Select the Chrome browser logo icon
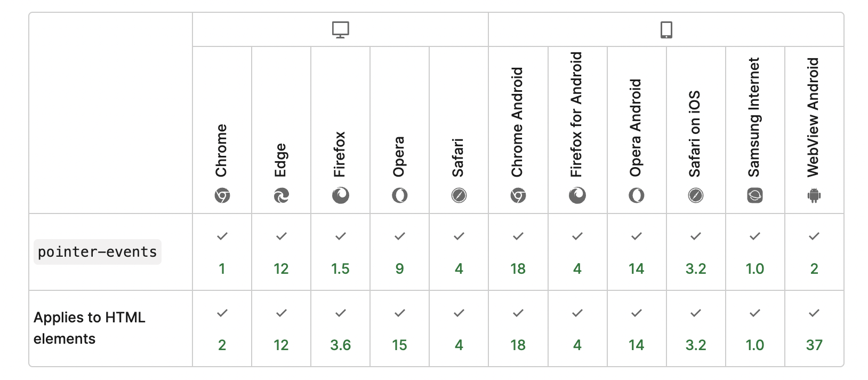 (222, 196)
